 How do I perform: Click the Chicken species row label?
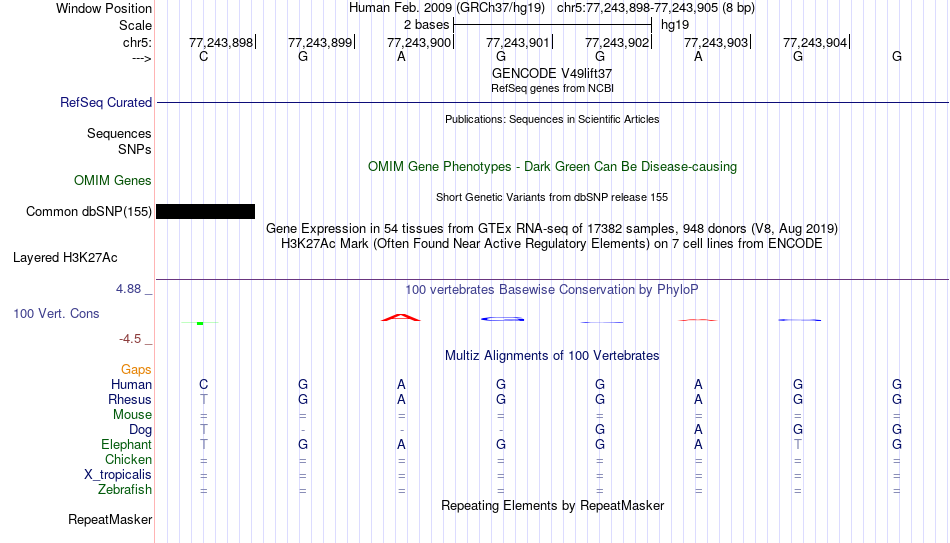click(128, 459)
